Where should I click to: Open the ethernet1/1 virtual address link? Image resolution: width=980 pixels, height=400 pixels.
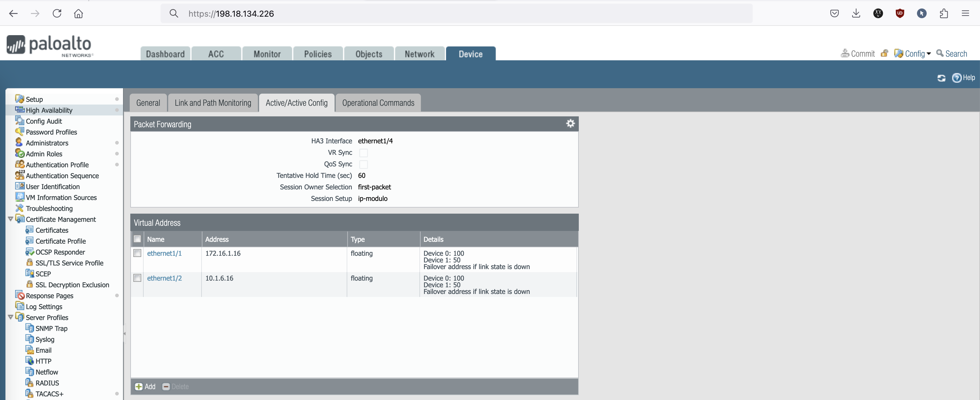click(164, 253)
